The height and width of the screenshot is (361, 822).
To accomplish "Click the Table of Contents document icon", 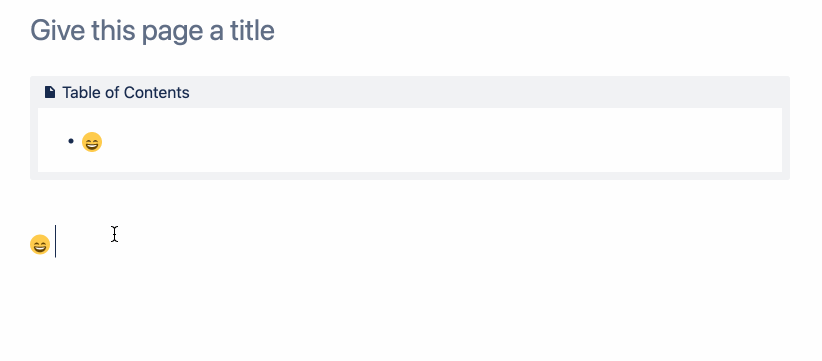I will [50, 92].
